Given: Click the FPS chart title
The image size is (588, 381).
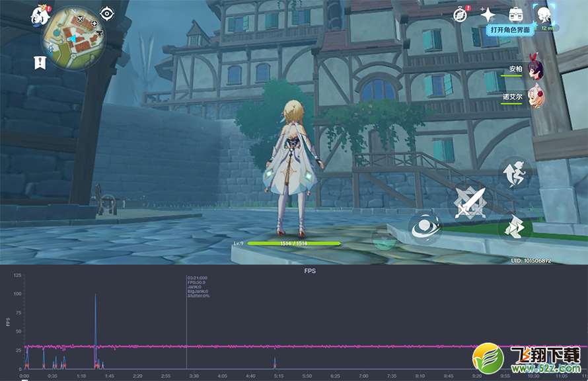Looking at the screenshot, I should (310, 271).
